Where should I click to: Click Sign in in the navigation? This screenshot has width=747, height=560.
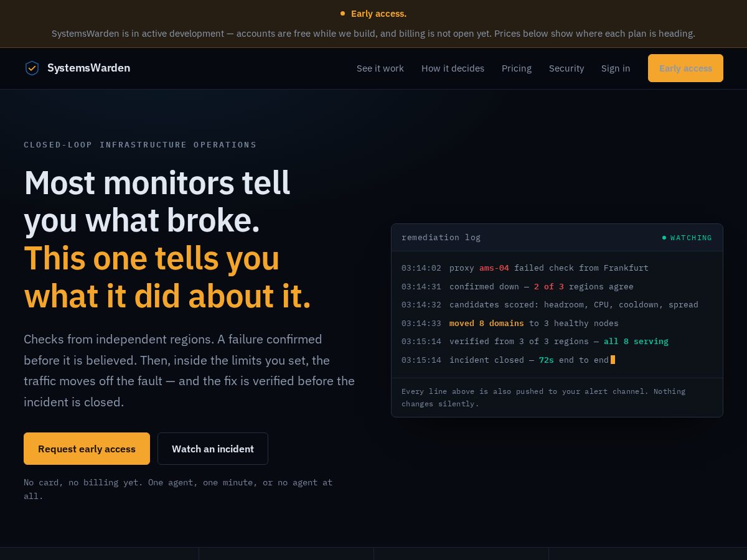point(616,68)
